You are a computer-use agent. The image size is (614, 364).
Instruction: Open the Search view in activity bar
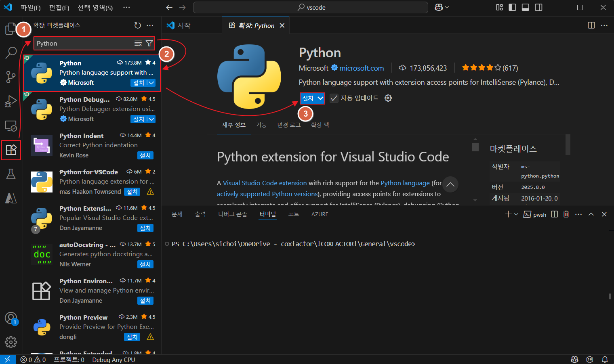pyautogui.click(x=11, y=52)
